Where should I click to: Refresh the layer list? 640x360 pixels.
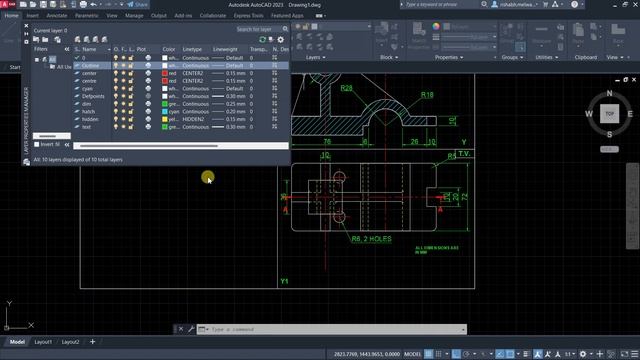pos(262,40)
